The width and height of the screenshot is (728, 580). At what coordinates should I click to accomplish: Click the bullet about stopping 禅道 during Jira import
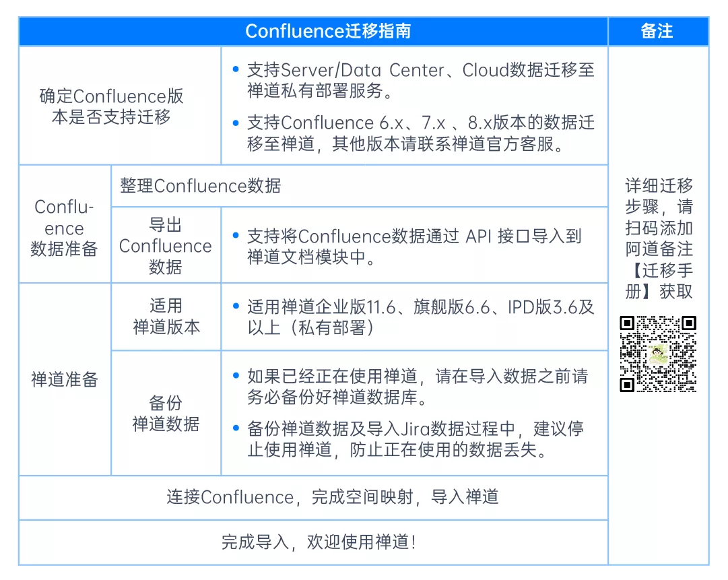point(409,439)
